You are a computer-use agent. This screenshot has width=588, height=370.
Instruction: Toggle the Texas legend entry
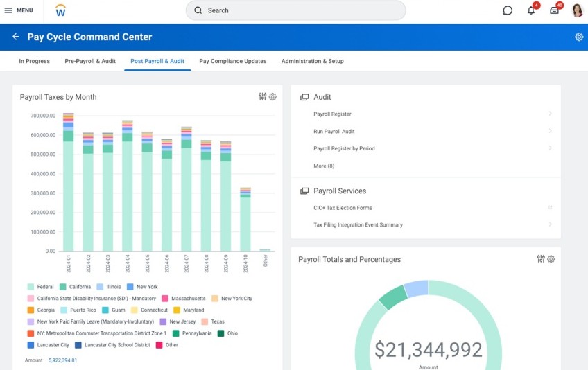213,321
